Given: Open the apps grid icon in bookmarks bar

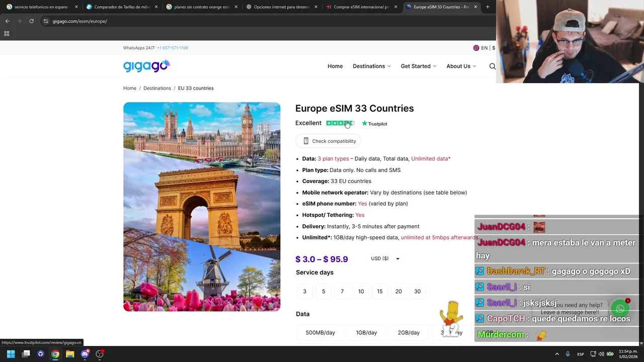Looking at the screenshot, I should pyautogui.click(x=7, y=34).
